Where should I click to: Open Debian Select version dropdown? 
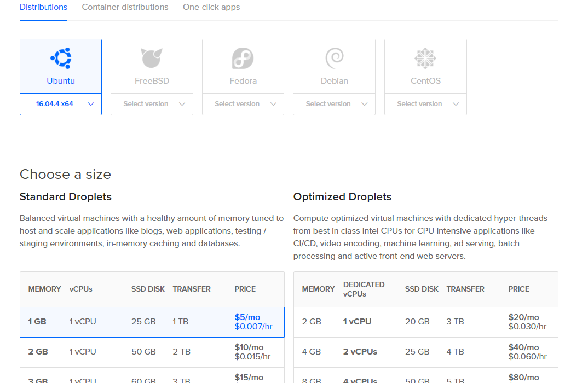click(334, 104)
